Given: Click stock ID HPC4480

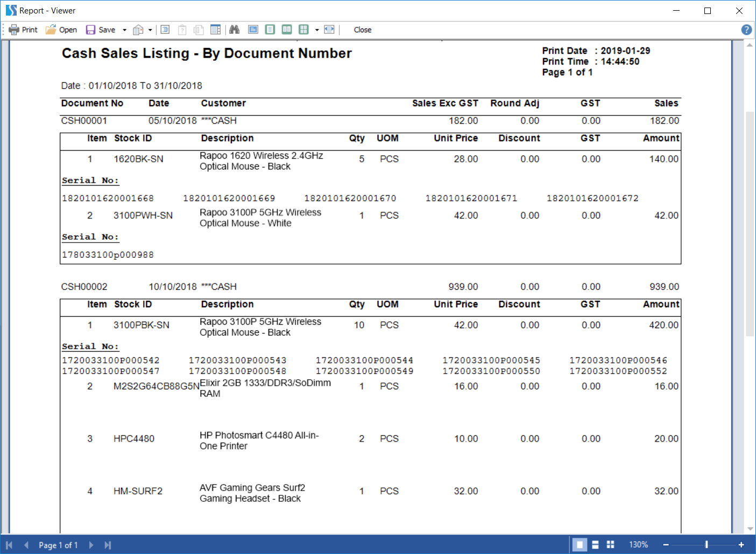Looking at the screenshot, I should [x=134, y=439].
